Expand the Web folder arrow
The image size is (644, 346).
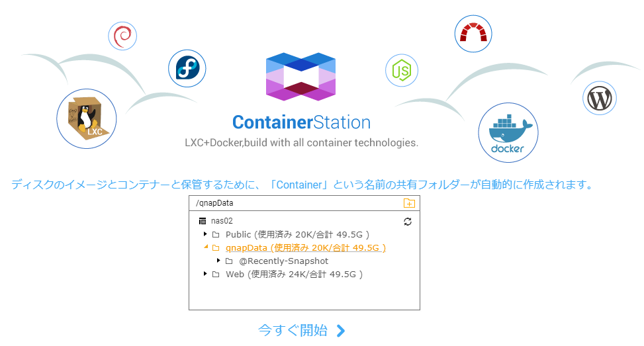[205, 274]
